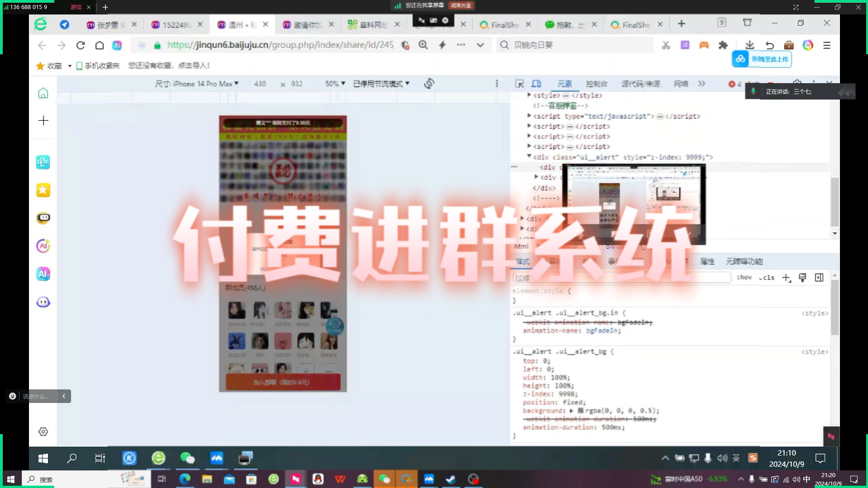This screenshot has width=868, height=488.
Task: Switch to the Console (控制台) DevTools tab
Action: point(596,84)
